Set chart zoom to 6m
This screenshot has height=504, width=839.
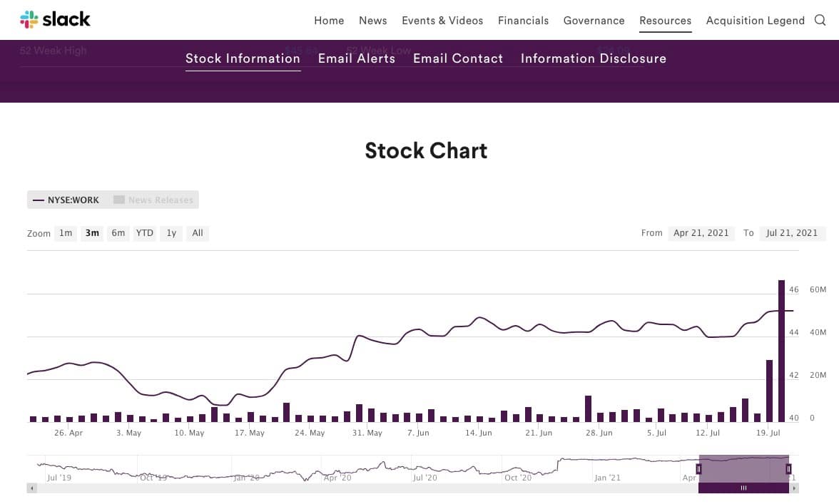[118, 233]
